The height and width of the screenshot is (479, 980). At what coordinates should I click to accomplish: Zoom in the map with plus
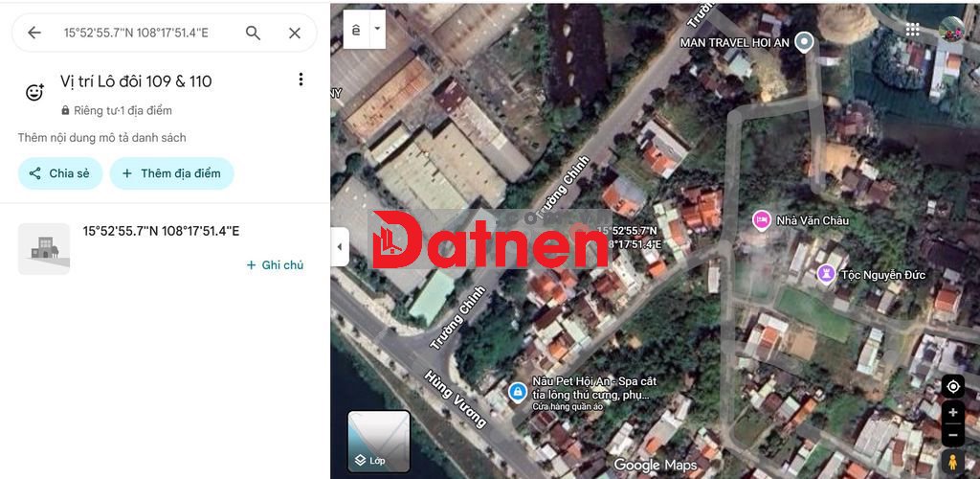pyautogui.click(x=952, y=414)
